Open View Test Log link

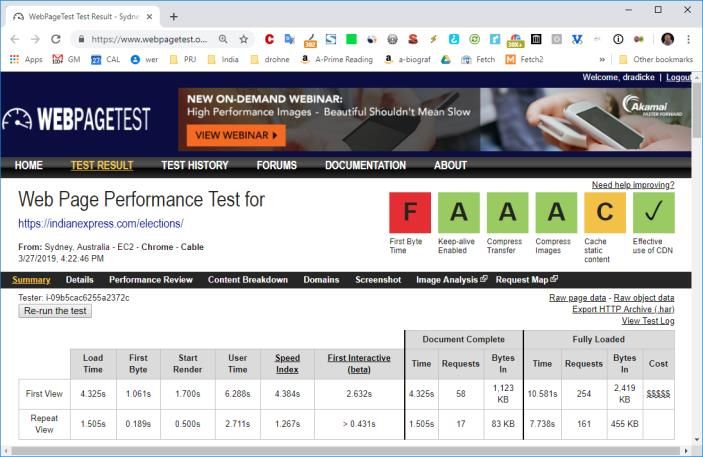point(648,321)
